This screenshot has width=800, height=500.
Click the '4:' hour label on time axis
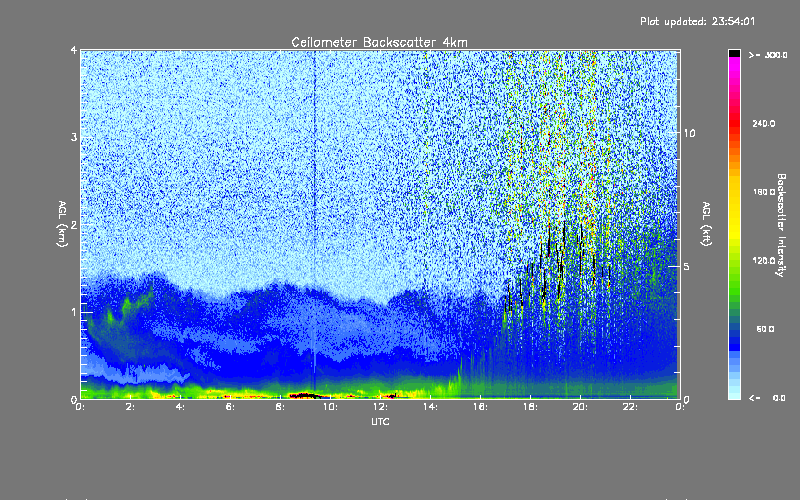pyautogui.click(x=180, y=407)
